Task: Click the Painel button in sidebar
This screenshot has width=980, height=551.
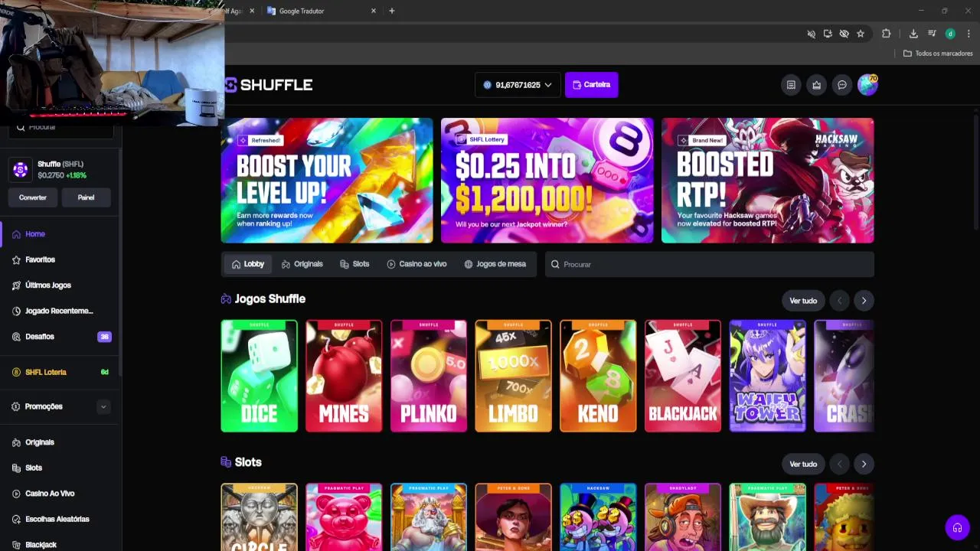Action: [86, 197]
